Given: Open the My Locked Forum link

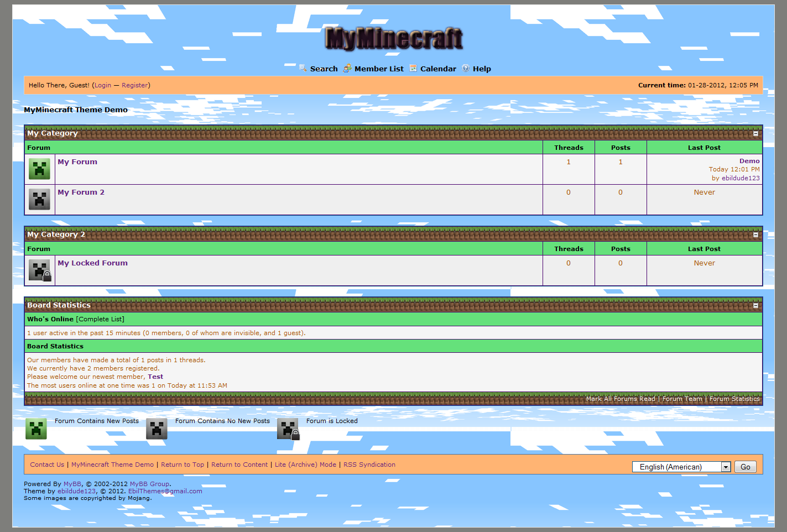Looking at the screenshot, I should click(92, 263).
